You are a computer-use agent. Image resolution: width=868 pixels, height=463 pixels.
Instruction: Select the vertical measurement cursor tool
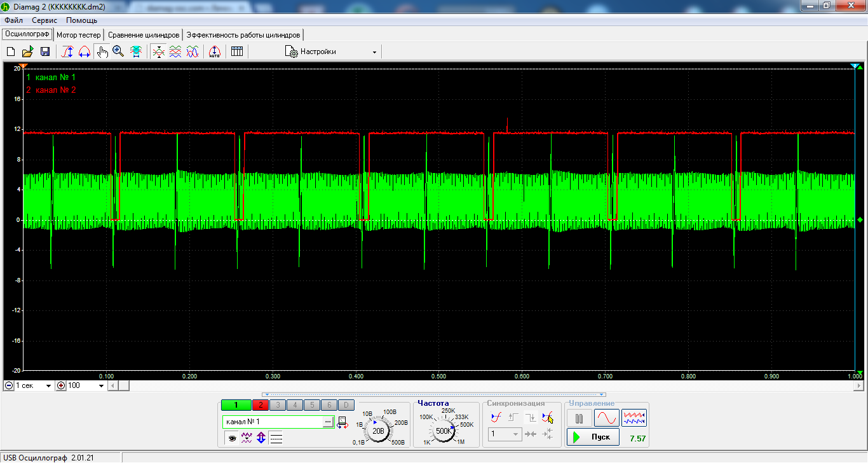pyautogui.click(x=67, y=52)
